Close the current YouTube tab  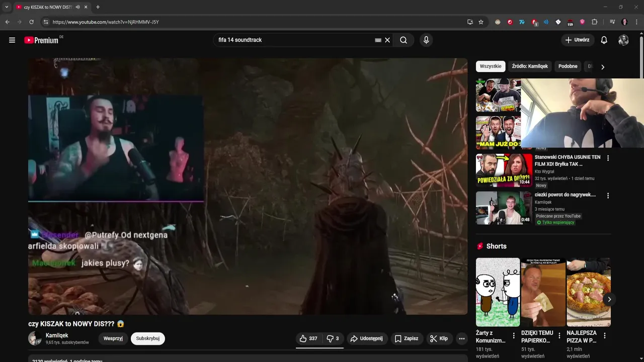86,7
